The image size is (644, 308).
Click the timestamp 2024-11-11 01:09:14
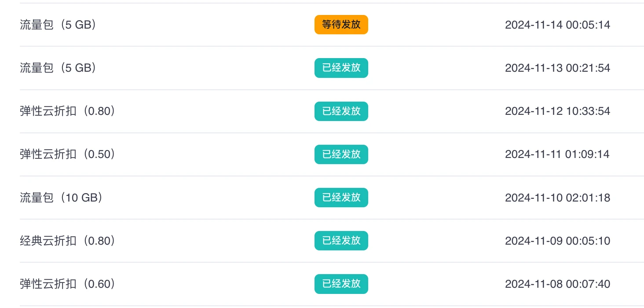[x=557, y=154]
